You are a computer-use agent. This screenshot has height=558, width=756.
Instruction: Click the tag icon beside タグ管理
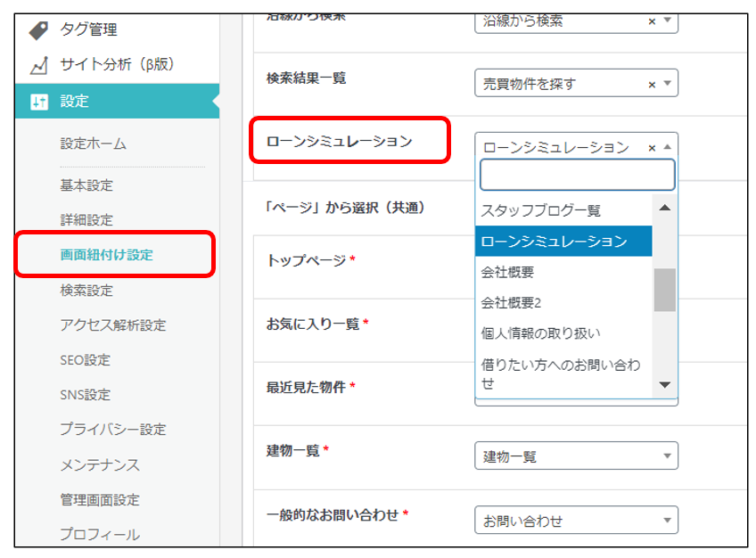click(x=38, y=30)
